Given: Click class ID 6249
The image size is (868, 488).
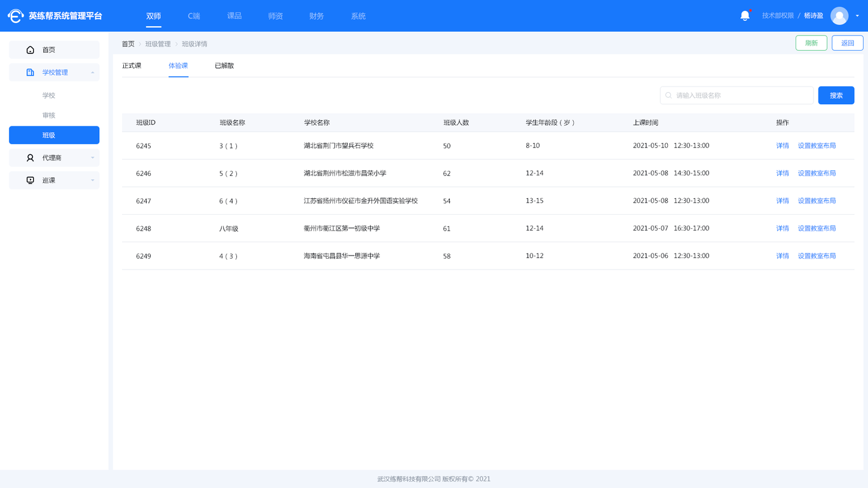Looking at the screenshot, I should [x=144, y=256].
